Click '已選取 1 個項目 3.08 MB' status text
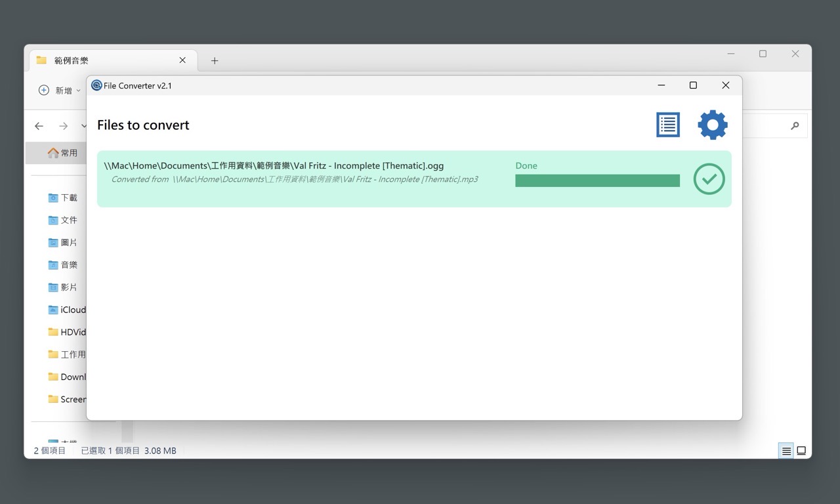This screenshot has width=840, height=504. tap(129, 451)
